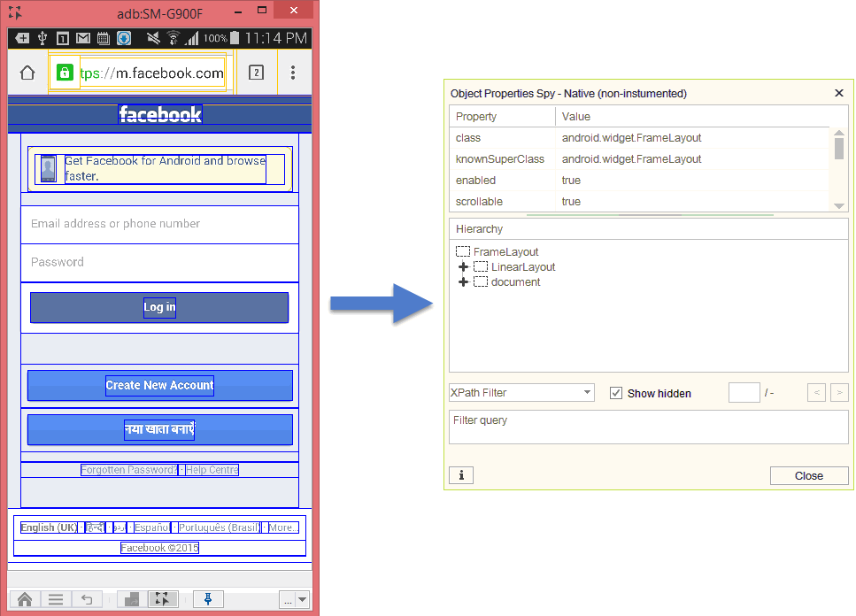Click the Filter query text field
The height and width of the screenshot is (616, 856).
tap(648, 427)
